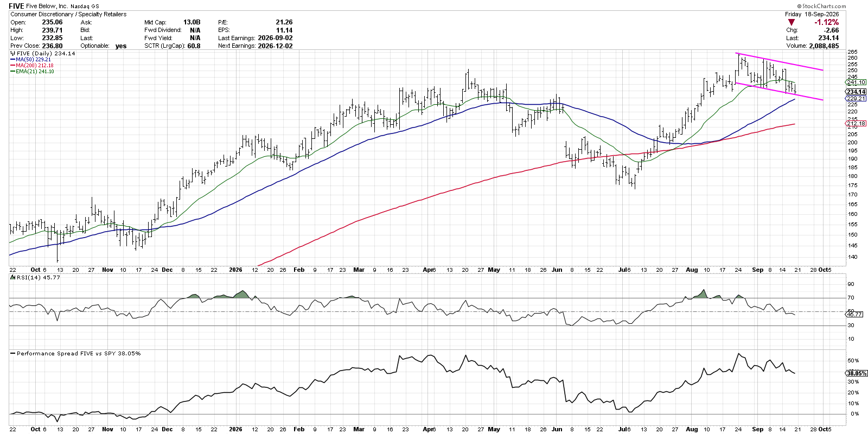The height and width of the screenshot is (434, 868).
Task: Click the MA(50) 229.21 legend text
Action: 33,60
